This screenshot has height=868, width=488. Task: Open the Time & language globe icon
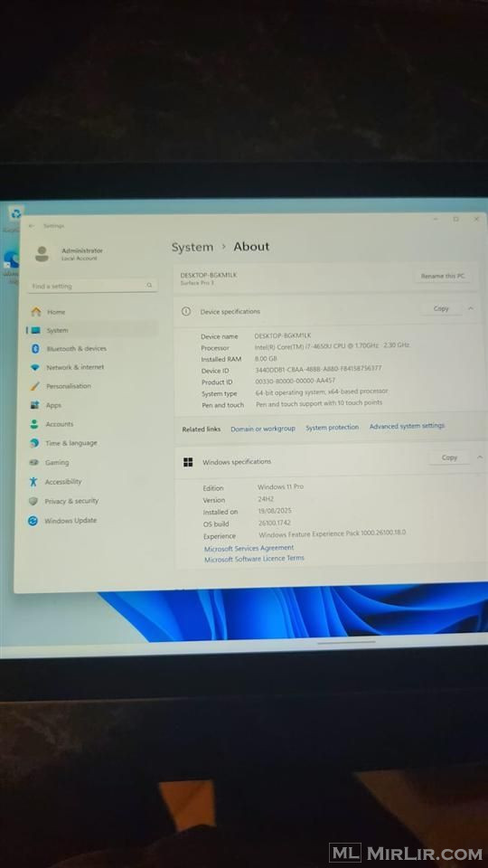pos(34,443)
